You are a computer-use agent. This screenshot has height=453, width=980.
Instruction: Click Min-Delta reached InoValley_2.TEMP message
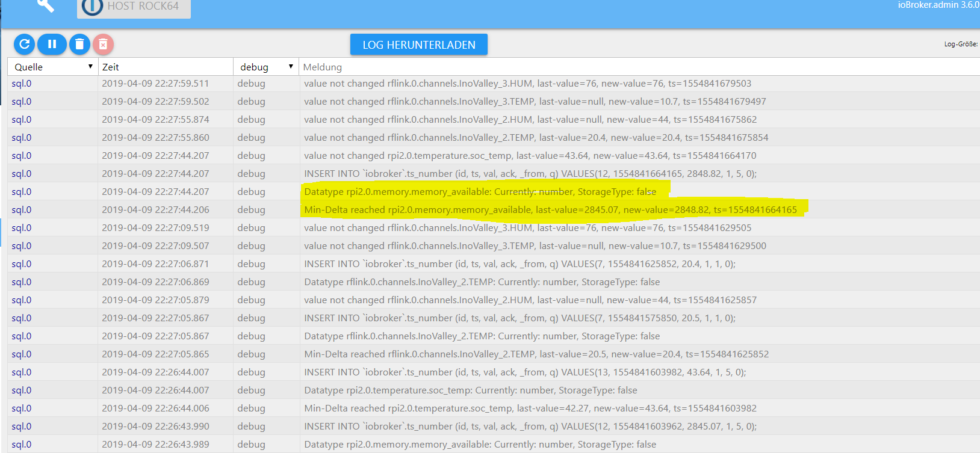pyautogui.click(x=536, y=354)
